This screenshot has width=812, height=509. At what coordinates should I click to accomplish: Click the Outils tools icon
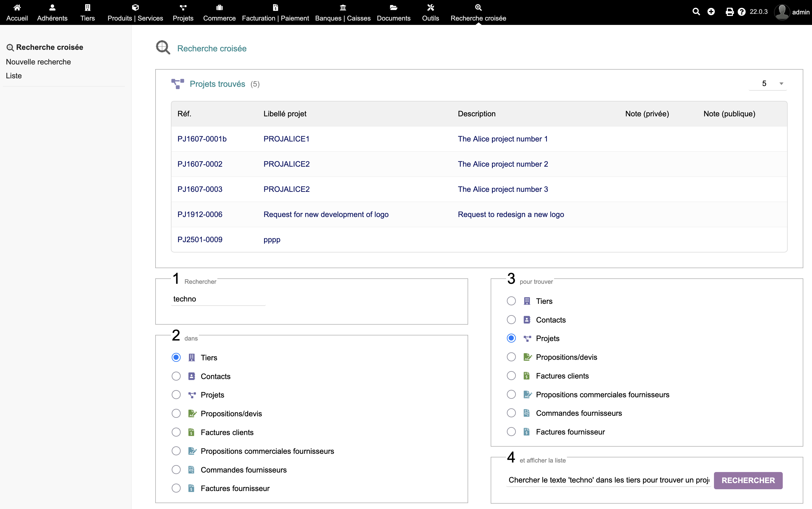coord(430,8)
